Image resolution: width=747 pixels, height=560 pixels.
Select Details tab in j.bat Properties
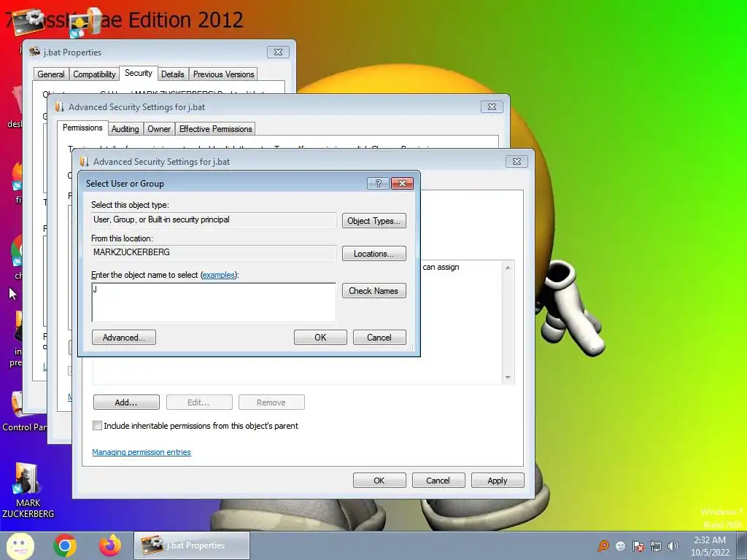pos(172,74)
